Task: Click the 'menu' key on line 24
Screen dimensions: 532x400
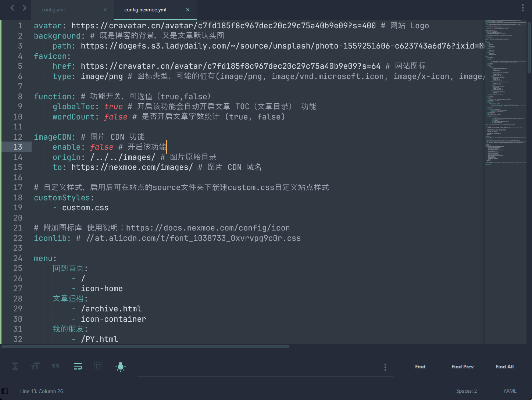Action: (43, 258)
